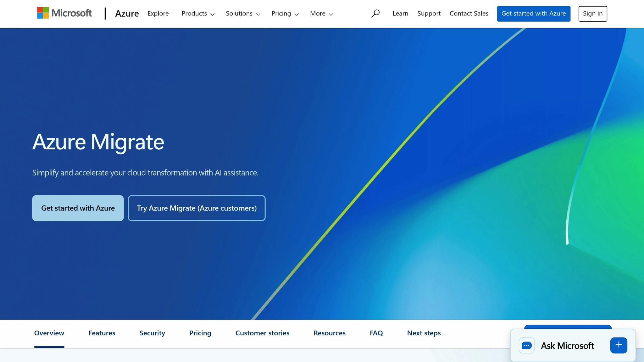Expand the Products dropdown menu

[198, 14]
